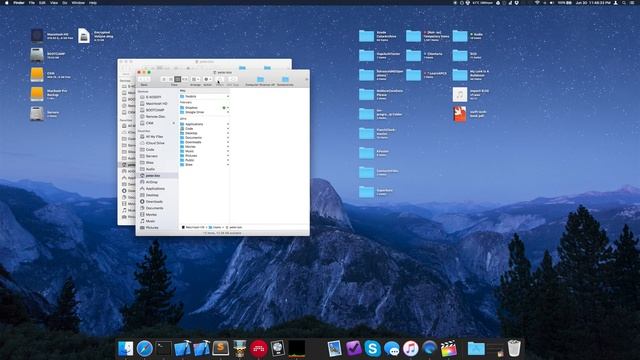This screenshot has height=360, width=640.
Task: Select Applications in front Finder sidebar
Action: [157, 189]
